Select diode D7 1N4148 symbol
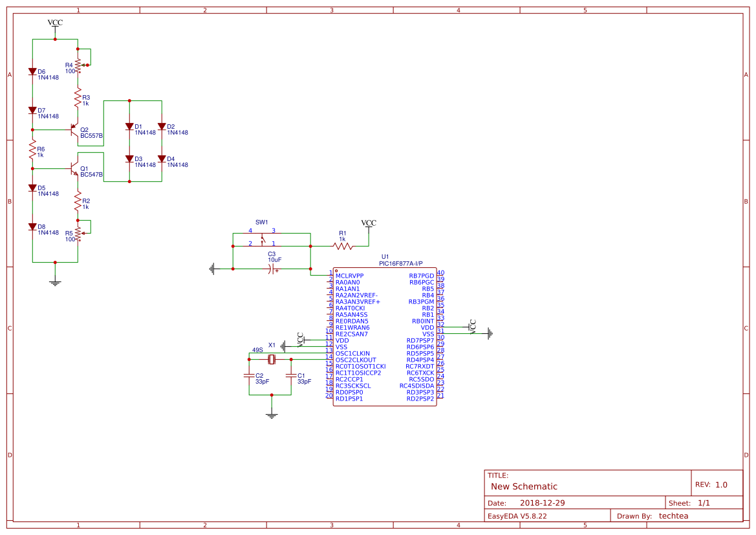The height and width of the screenshot is (535, 756). coord(33,111)
